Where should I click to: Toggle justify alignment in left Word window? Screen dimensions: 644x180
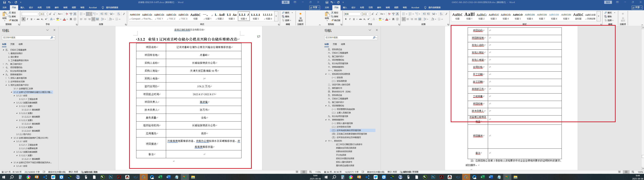point(93,19)
